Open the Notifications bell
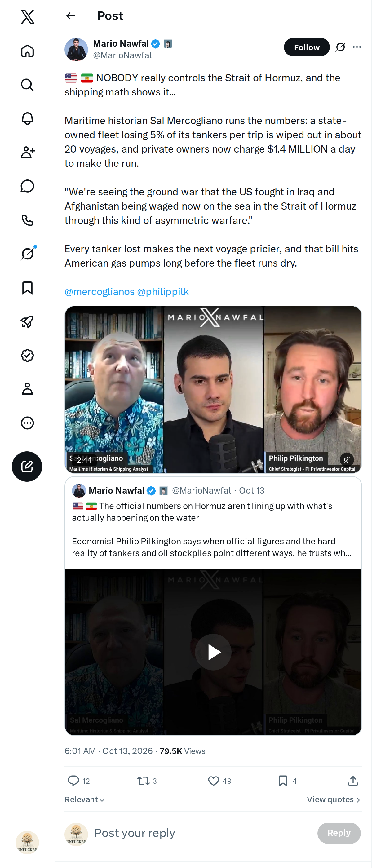This screenshot has height=868, width=372. point(27,119)
